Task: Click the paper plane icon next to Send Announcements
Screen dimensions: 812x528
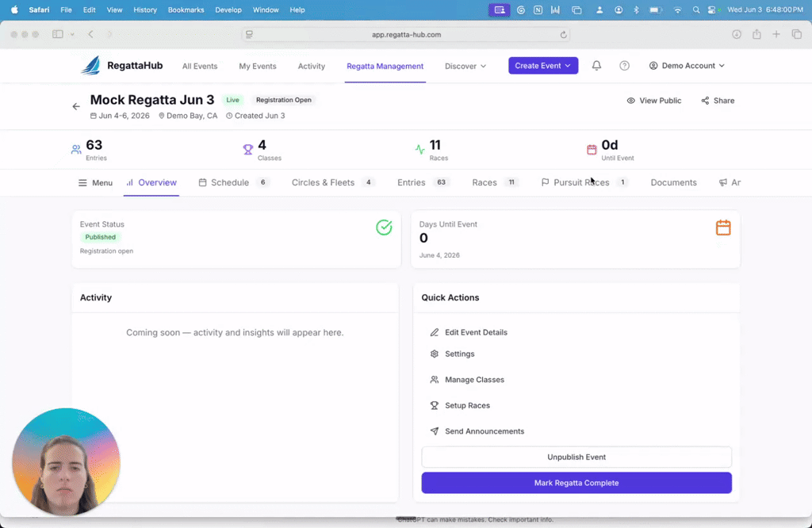Action: 435,431
